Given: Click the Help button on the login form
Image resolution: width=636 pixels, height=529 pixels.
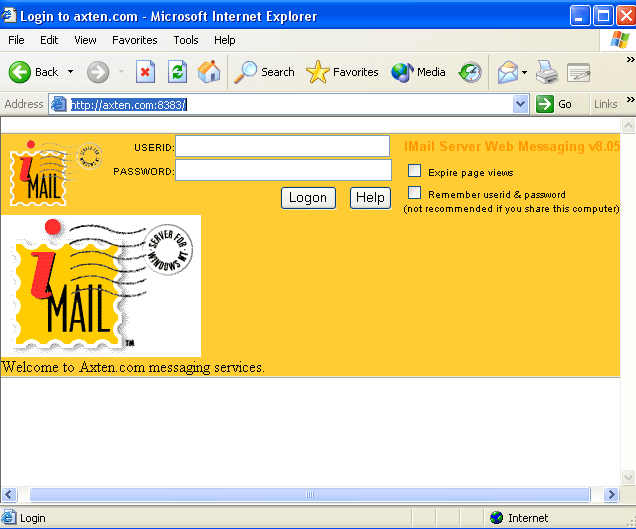Looking at the screenshot, I should [x=370, y=198].
